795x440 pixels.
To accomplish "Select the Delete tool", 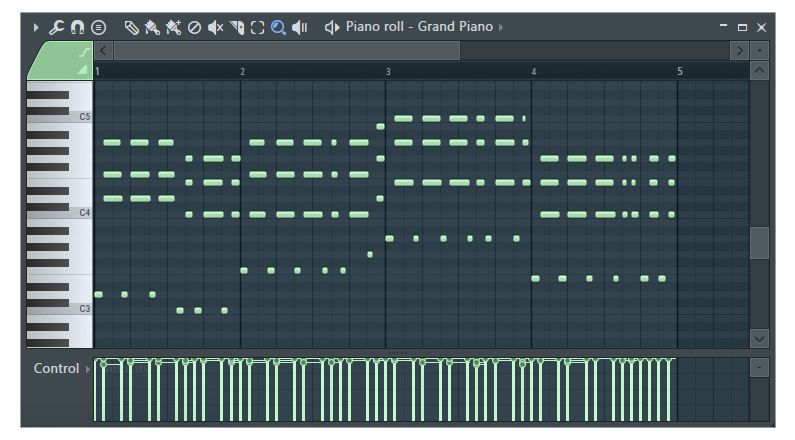I will [x=194, y=27].
